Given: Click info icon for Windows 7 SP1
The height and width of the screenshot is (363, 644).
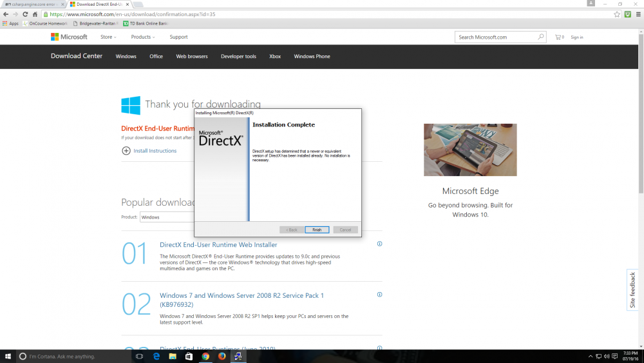Looking at the screenshot, I should pyautogui.click(x=379, y=295).
